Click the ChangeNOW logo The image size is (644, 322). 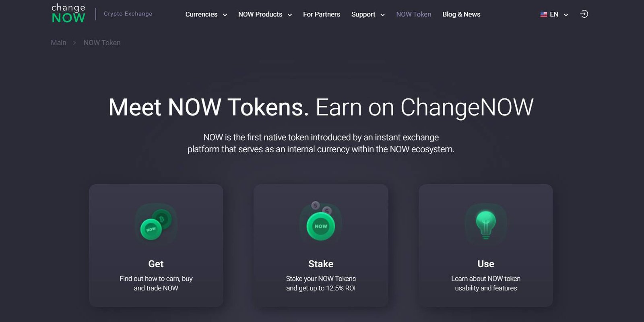[68, 14]
